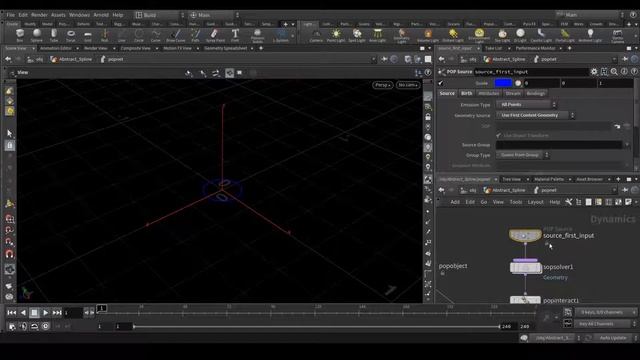Open the Group Type dropdown

(x=523, y=155)
